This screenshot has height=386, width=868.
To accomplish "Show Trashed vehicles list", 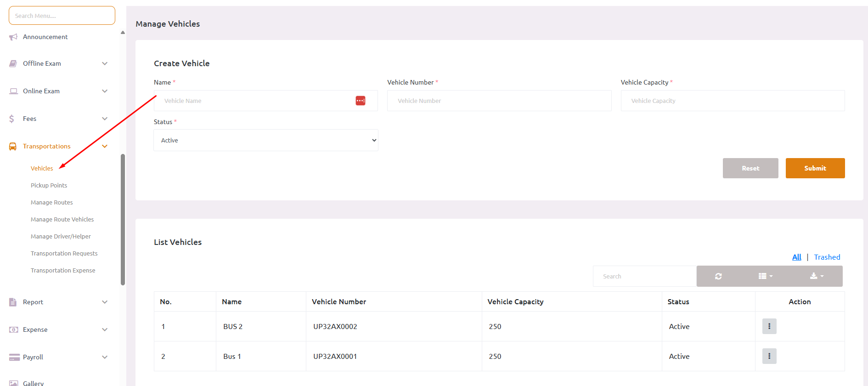I will coord(827,257).
